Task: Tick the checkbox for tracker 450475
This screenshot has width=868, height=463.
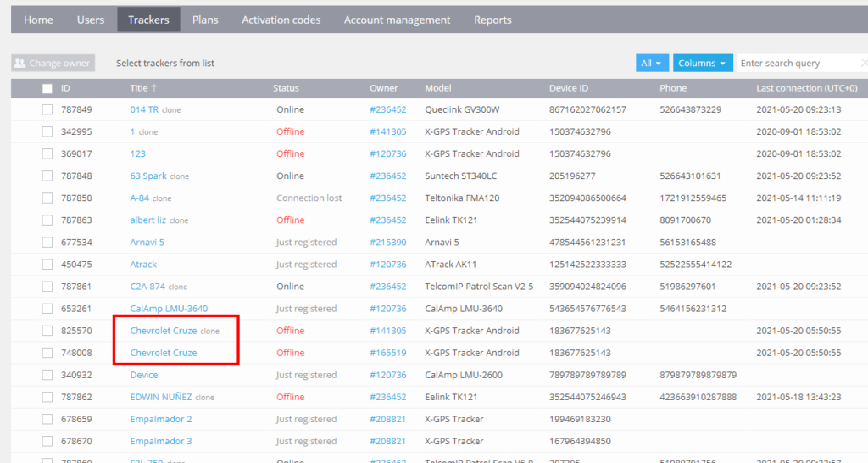Action: pyautogui.click(x=47, y=265)
